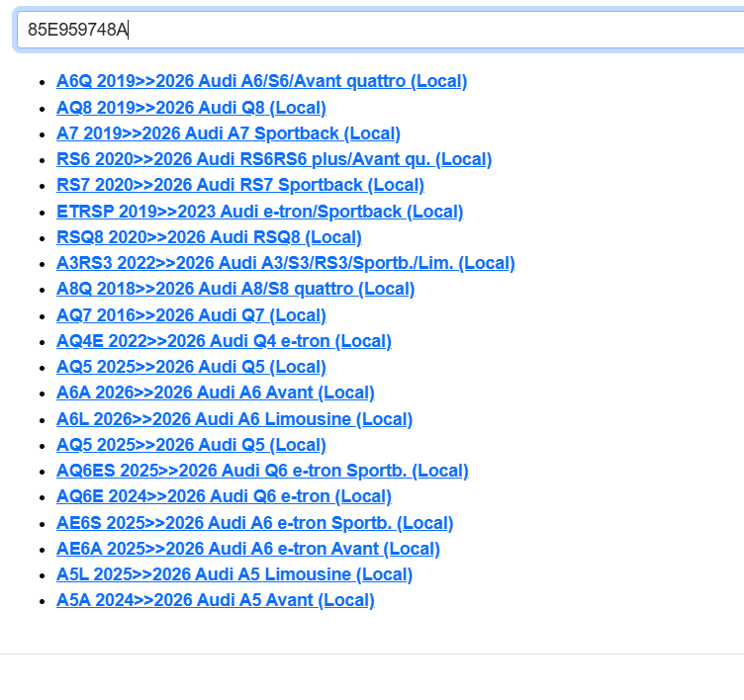Viewport: 744px width, 700px height.
Task: Open AE6S Audi A6 e-tron Sportb. link
Action: point(254,523)
